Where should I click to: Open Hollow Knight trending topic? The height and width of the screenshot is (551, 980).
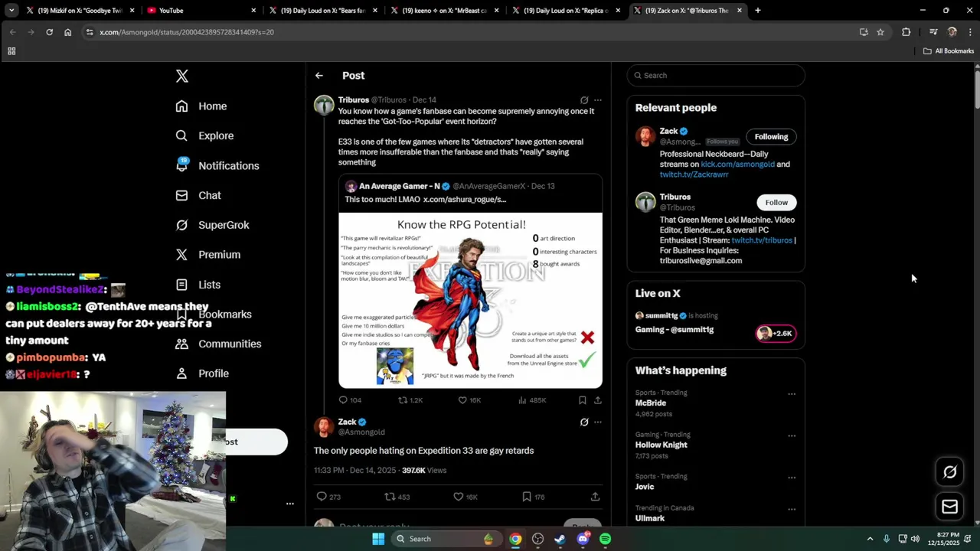[x=661, y=445]
